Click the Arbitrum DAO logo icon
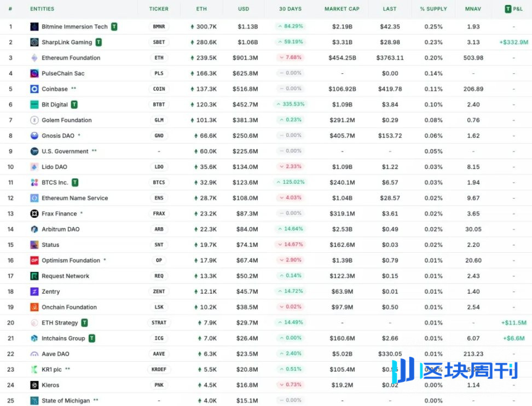 34,229
